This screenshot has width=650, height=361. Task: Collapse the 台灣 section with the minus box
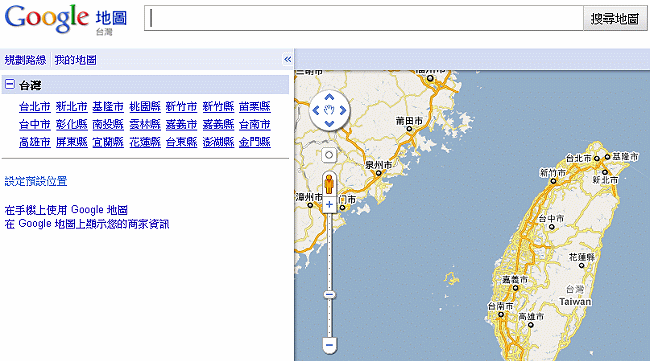tap(10, 85)
